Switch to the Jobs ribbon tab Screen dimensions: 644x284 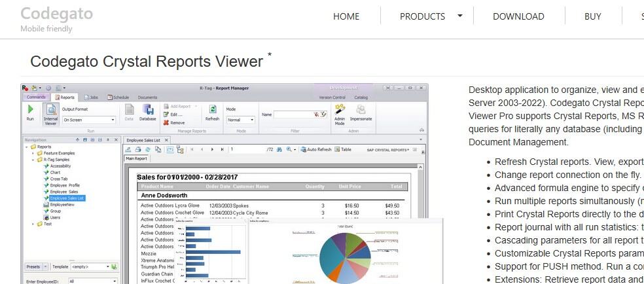point(92,97)
